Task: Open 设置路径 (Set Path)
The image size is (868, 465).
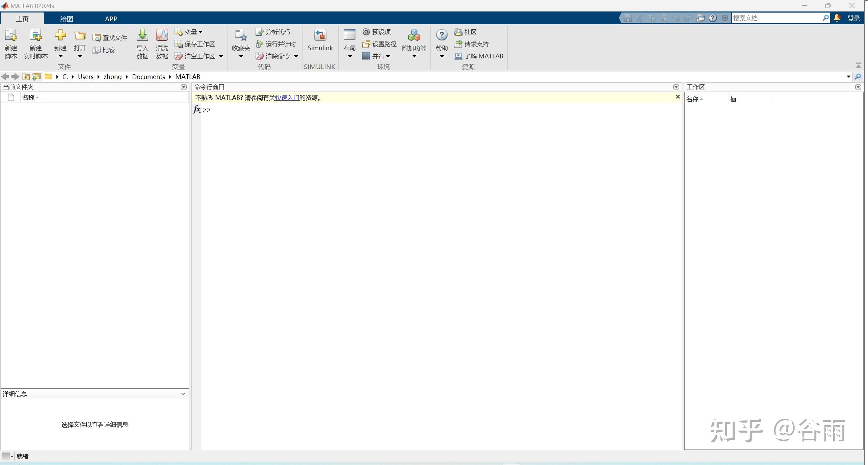Action: pyautogui.click(x=379, y=44)
